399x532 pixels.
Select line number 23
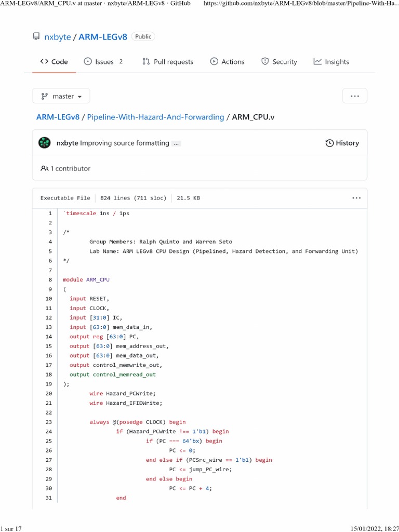[49, 422]
